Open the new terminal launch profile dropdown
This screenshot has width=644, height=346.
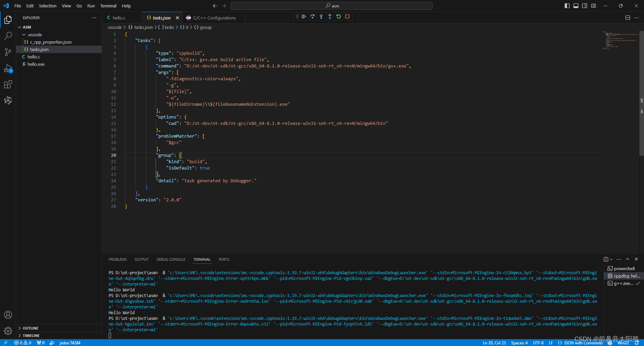tap(611, 259)
